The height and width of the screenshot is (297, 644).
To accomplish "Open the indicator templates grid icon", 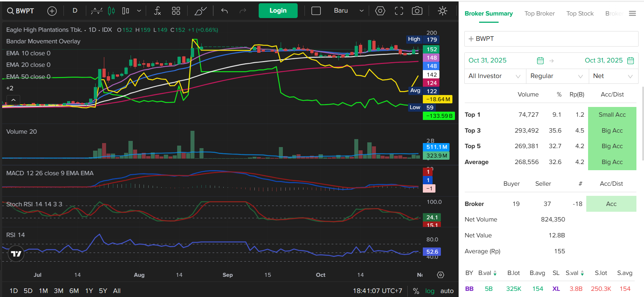I will click(176, 11).
